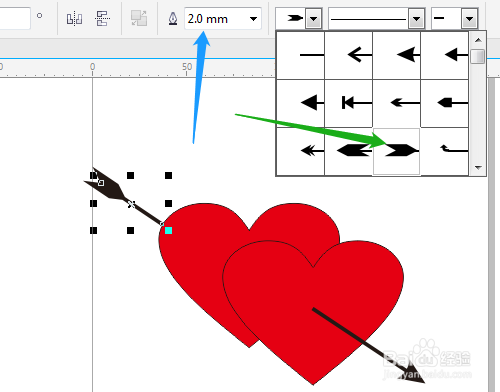The height and width of the screenshot is (392, 500).
Task: Open the 2.0 mm outline width dropdown
Action: coord(253,19)
